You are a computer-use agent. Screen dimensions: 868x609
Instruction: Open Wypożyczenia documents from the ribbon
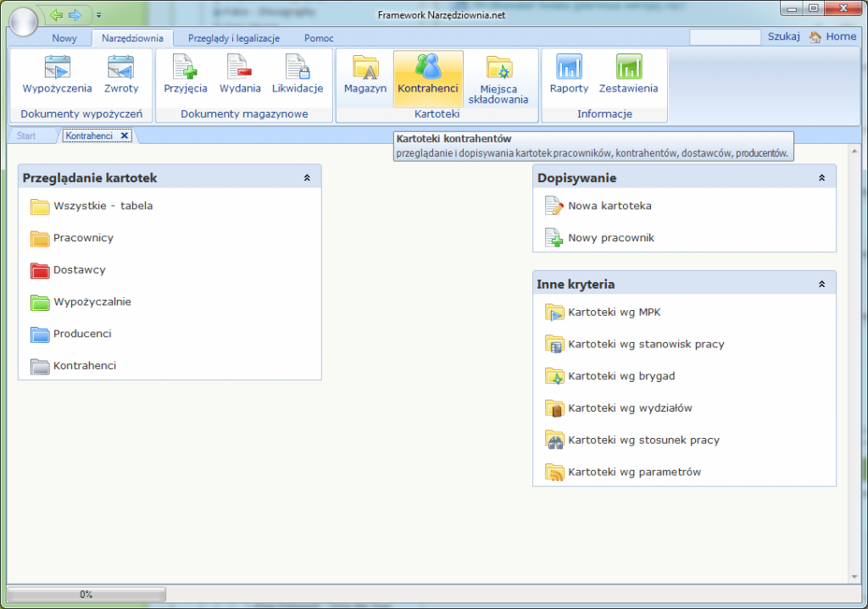[x=57, y=75]
